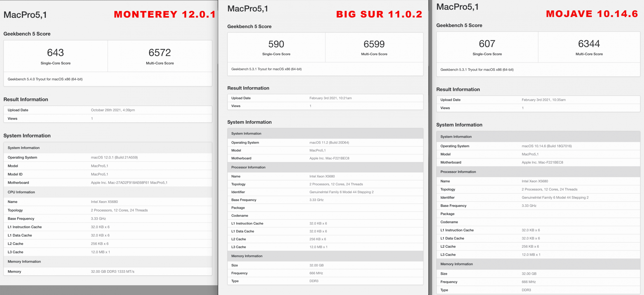This screenshot has height=295, width=644.
Task: Click the Identifier value in the Big Sur panel
Action: tap(342, 192)
